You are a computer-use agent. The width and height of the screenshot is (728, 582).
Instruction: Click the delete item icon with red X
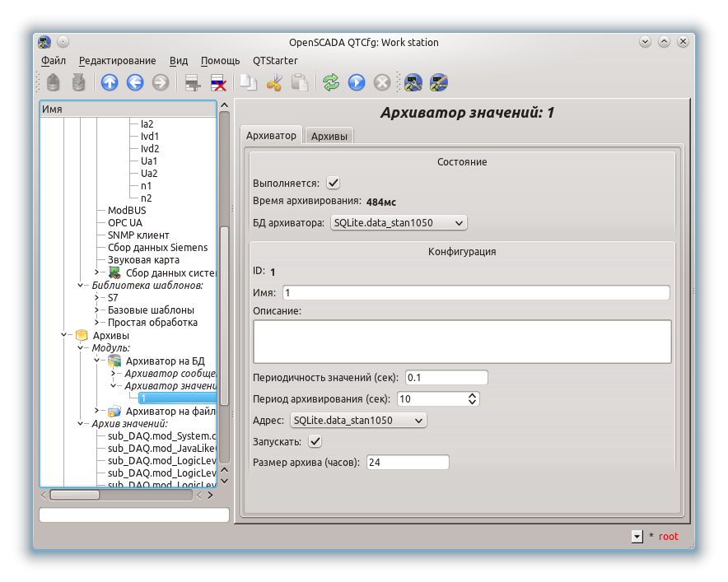pyautogui.click(x=218, y=82)
